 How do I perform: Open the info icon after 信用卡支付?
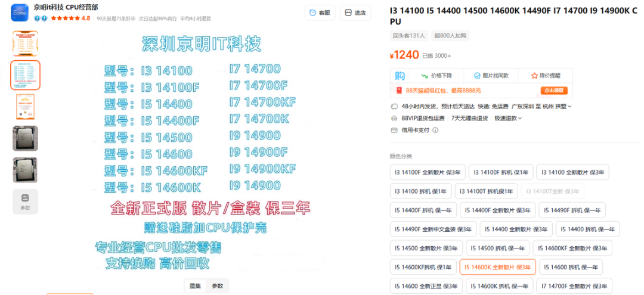click(435, 130)
